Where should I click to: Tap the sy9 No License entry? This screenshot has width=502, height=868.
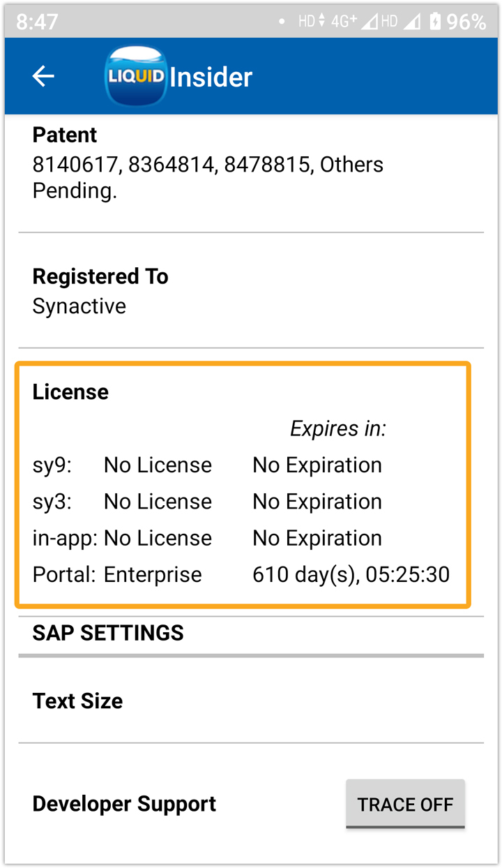click(158, 465)
